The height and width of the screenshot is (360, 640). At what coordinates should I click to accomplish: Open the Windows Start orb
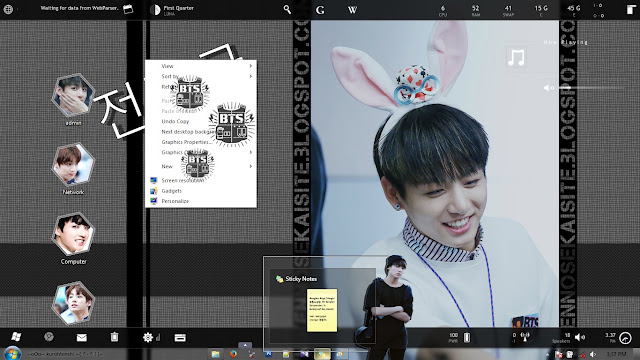12,353
